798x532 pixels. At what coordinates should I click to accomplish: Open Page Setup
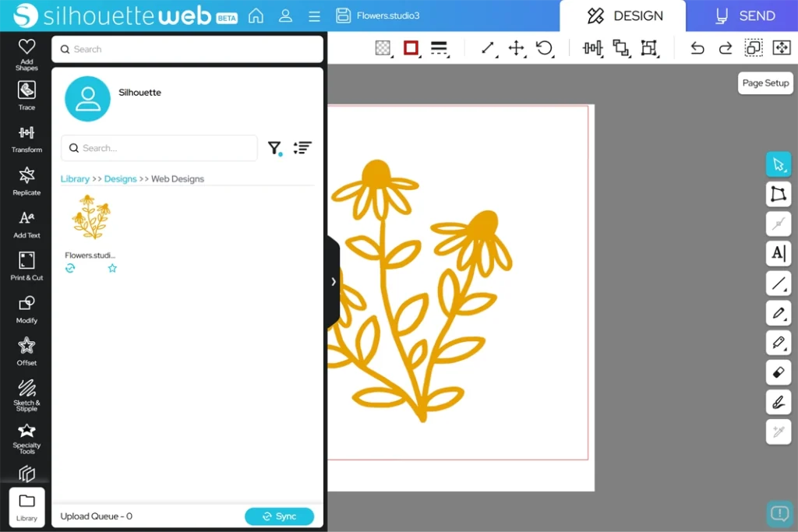coord(765,83)
